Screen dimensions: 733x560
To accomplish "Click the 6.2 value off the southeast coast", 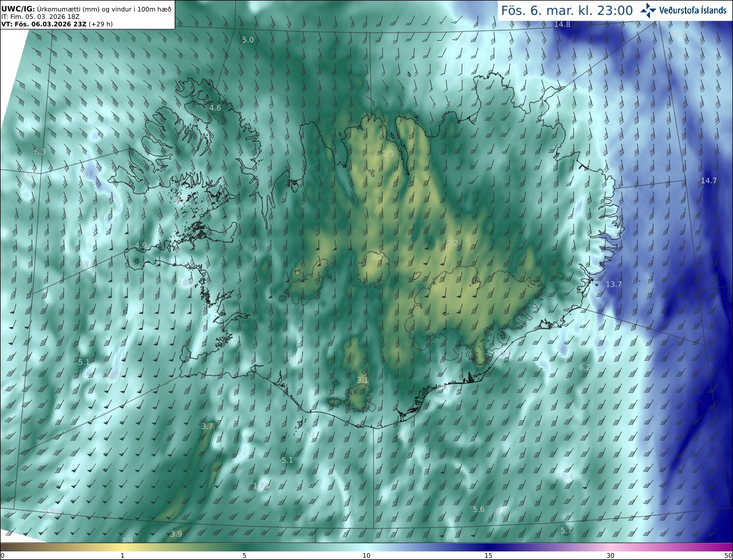I will (584, 367).
